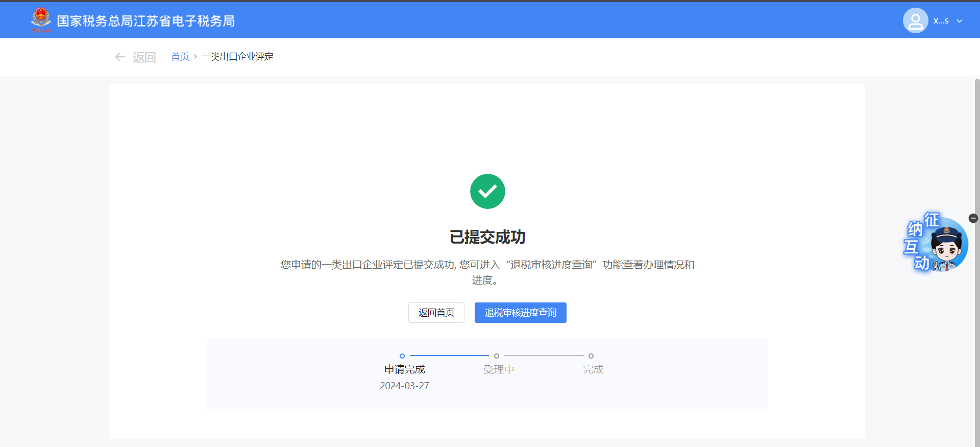This screenshot has width=980, height=447.
Task: Open the x...s username menu
Action: point(941,21)
